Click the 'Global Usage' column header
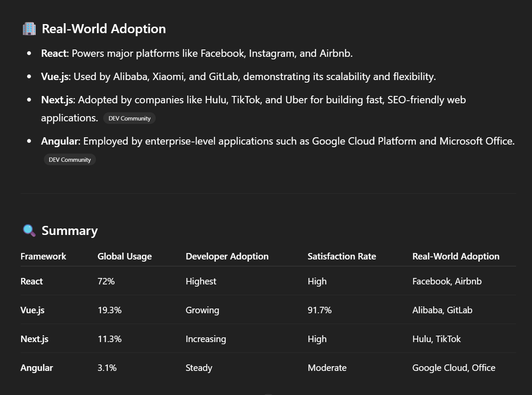The width and height of the screenshot is (532, 395). 125,256
